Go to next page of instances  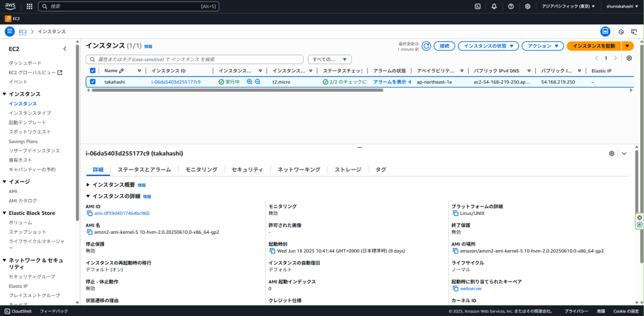615,58
